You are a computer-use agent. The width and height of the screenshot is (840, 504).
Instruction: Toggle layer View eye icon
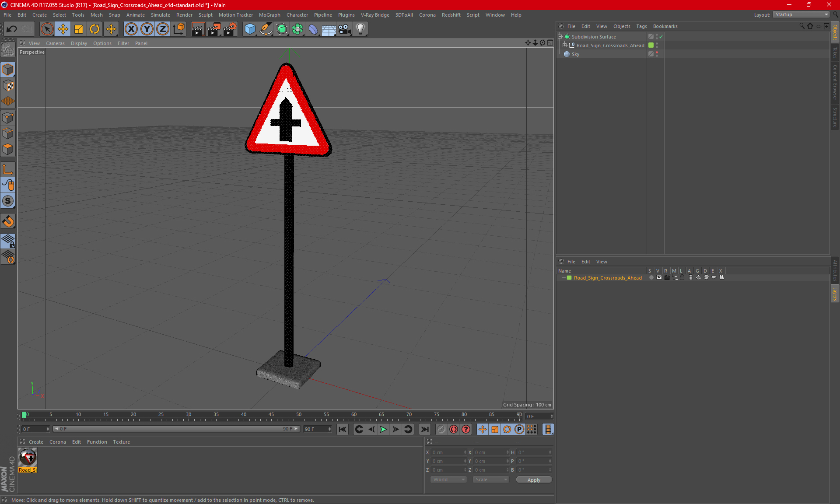659,277
